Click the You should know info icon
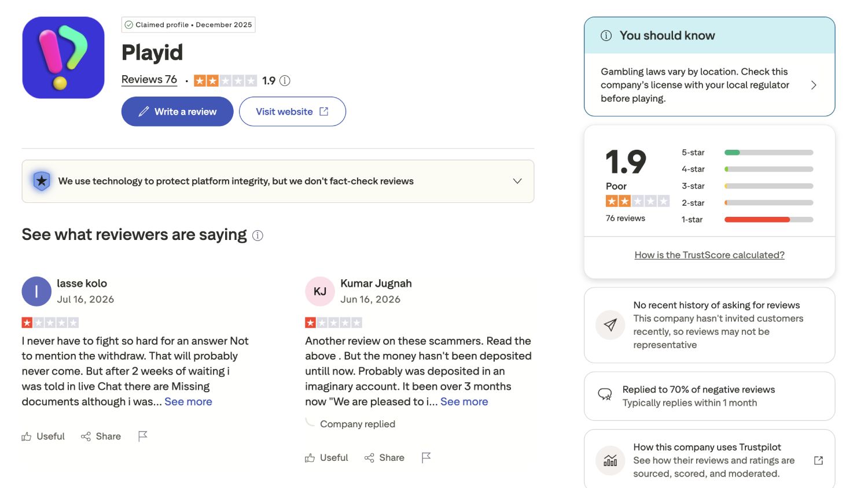 [x=606, y=36]
